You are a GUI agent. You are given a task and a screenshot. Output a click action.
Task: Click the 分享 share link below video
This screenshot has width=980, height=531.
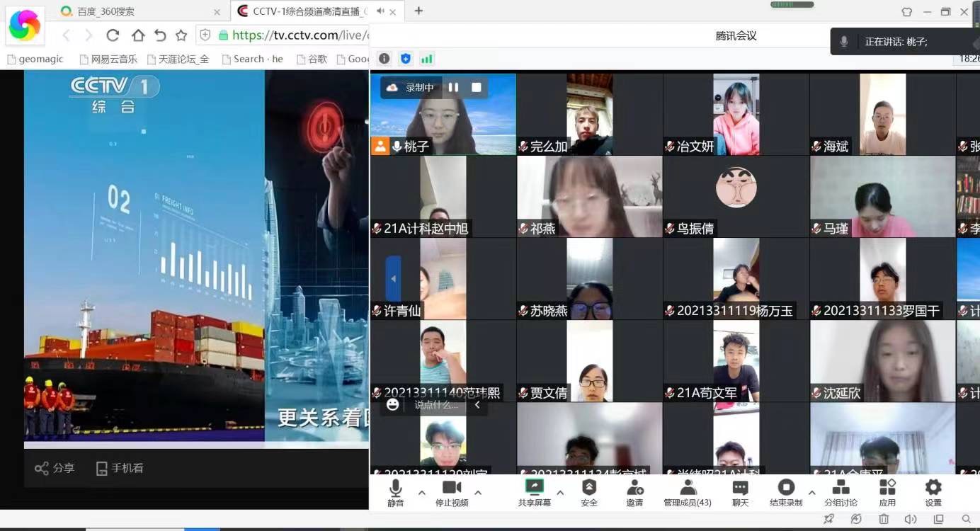[x=55, y=468]
